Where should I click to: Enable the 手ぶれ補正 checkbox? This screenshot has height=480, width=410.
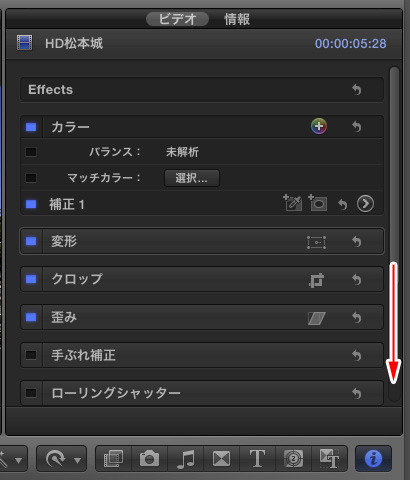31,355
